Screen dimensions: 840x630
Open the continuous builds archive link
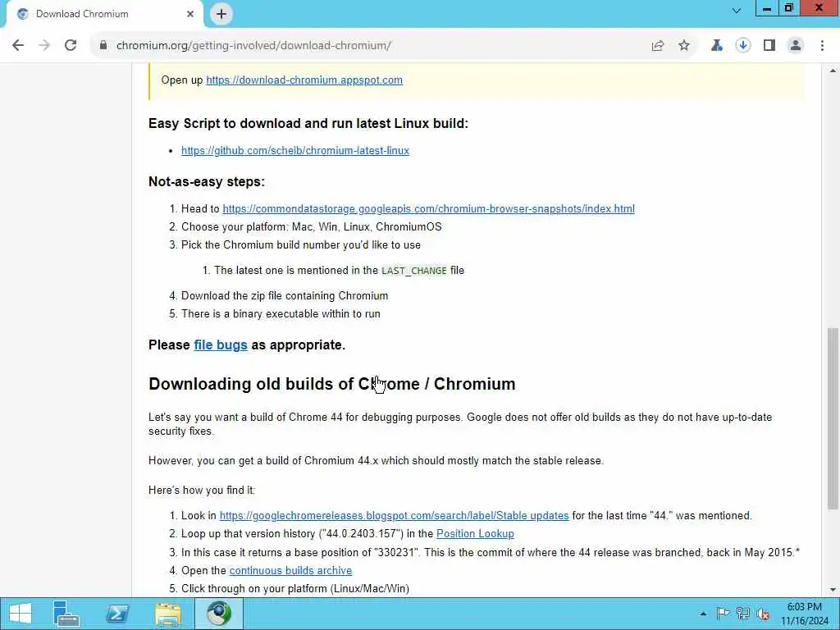click(291, 571)
